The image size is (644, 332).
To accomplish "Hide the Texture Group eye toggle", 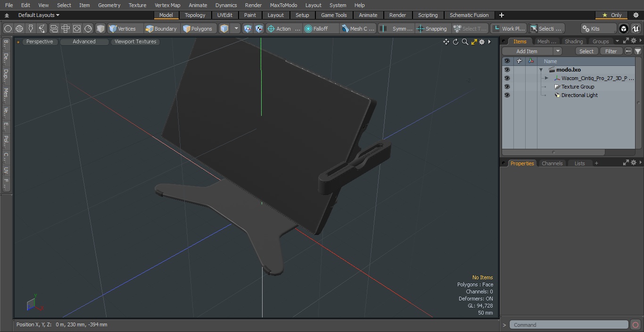I will pyautogui.click(x=507, y=87).
